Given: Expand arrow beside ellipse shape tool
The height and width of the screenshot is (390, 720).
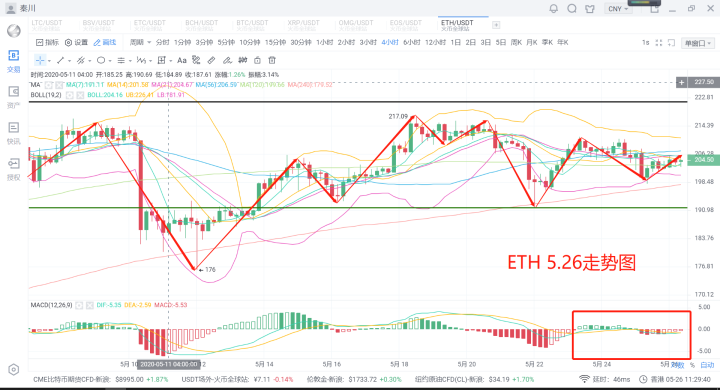Looking at the screenshot, I should pos(110,61).
